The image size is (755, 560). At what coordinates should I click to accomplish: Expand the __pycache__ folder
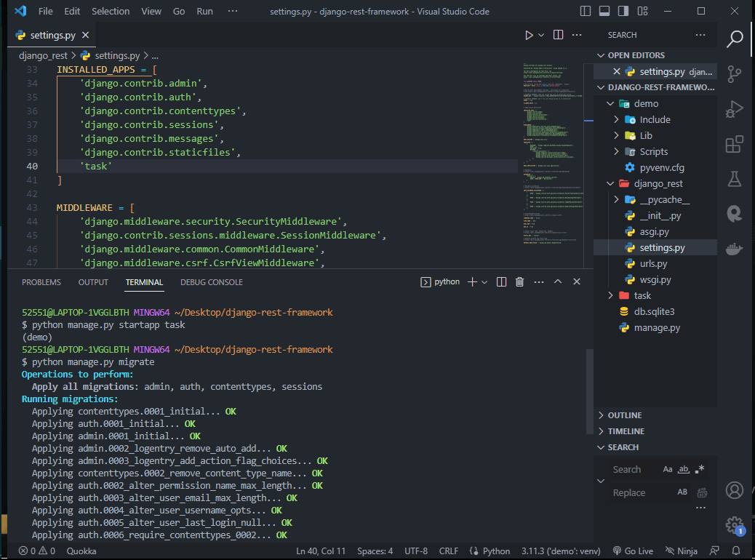coord(616,199)
